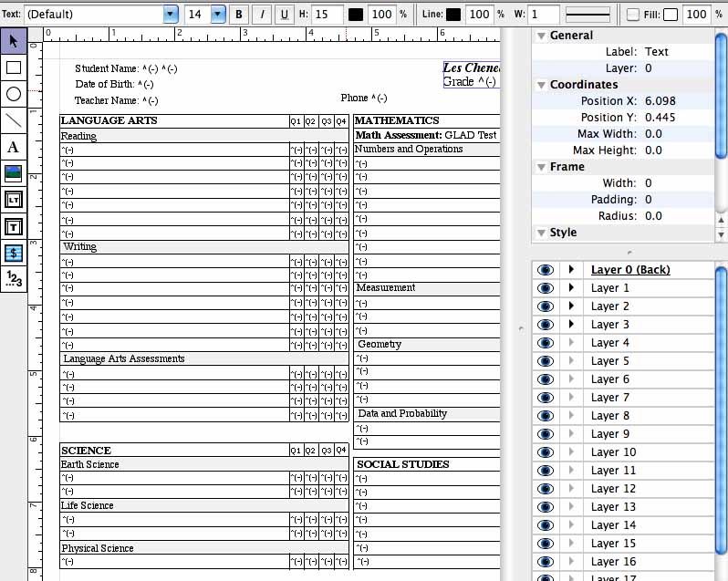Viewport: 728px width, 581px height.
Task: Select the ellipse drawing tool
Action: 14,94
